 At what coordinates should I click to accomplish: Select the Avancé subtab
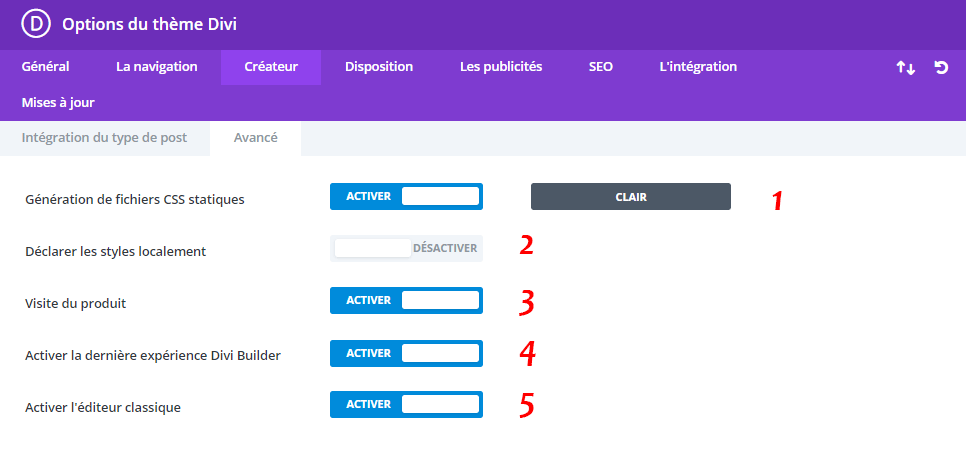(256, 138)
